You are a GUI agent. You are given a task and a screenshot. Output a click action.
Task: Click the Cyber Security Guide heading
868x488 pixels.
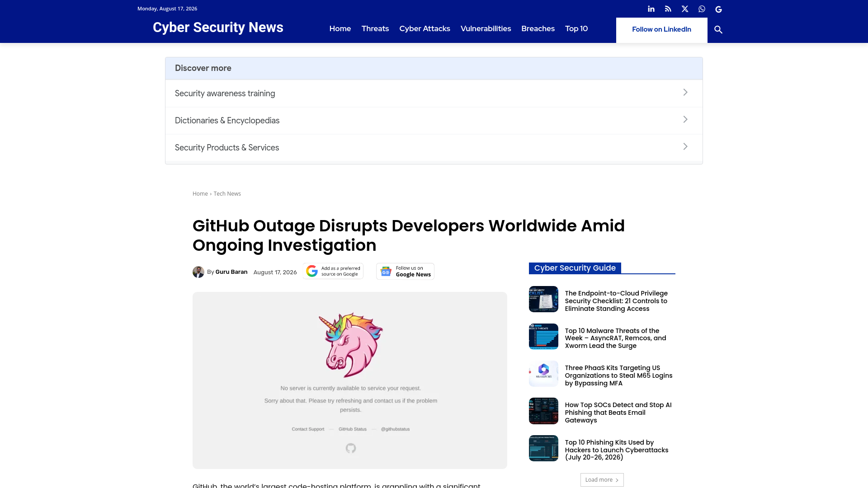point(575,268)
